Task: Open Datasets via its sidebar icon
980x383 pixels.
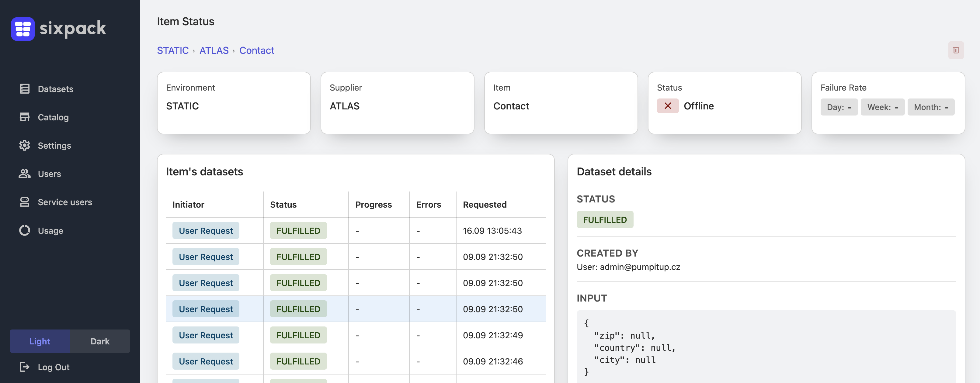Action: 25,89
